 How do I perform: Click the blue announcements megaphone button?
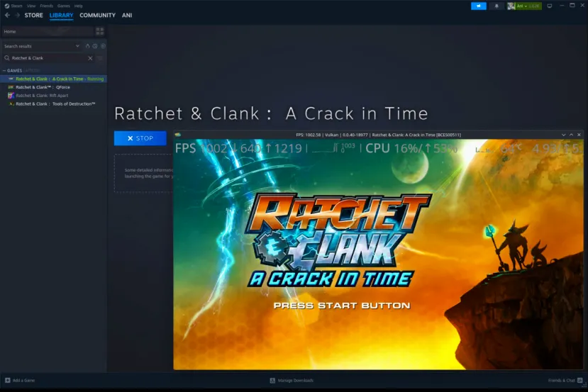pyautogui.click(x=479, y=6)
